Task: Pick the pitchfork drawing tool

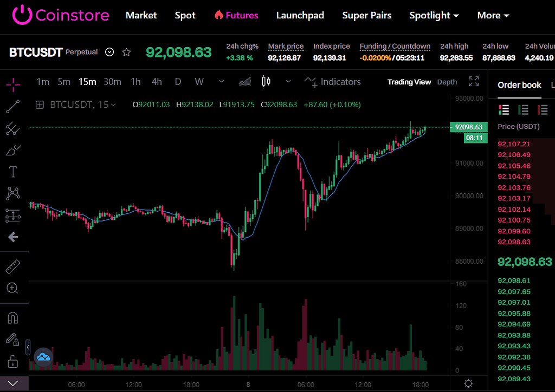Action: click(13, 128)
